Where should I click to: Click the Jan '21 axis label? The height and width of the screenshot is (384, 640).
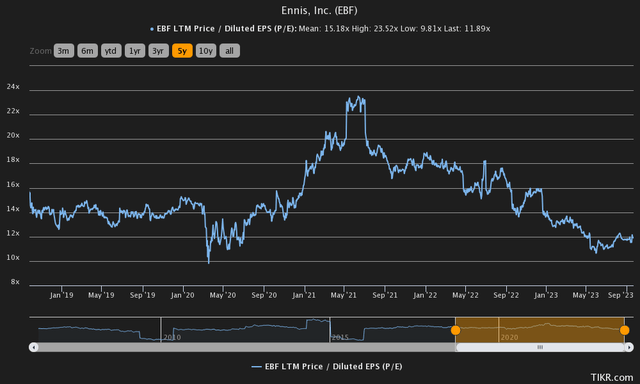(304, 295)
